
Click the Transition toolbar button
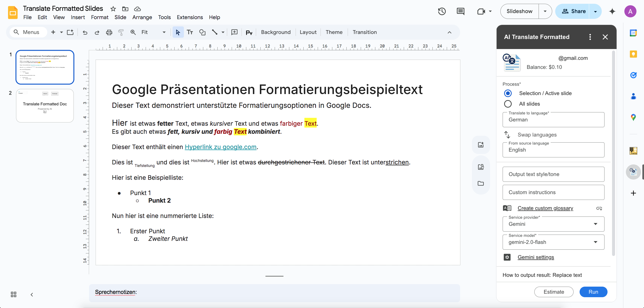tap(365, 32)
